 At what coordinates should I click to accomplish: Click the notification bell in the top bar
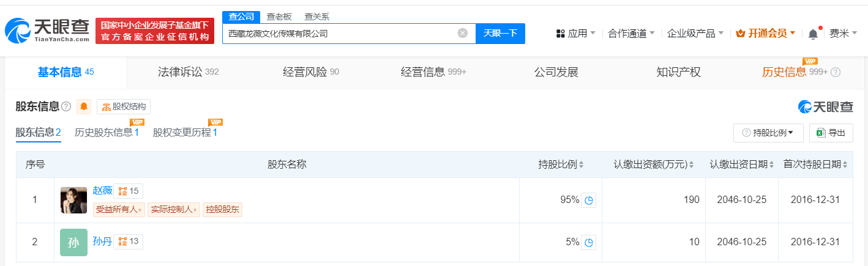coord(813,34)
